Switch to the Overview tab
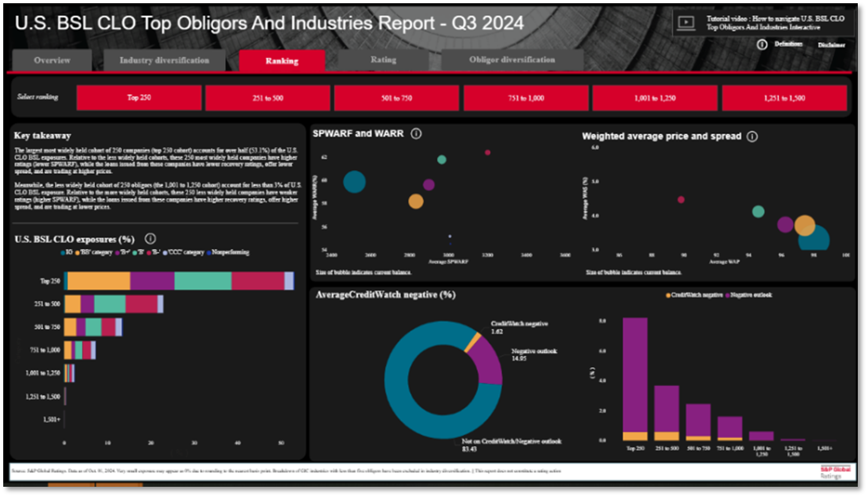The width and height of the screenshot is (868, 497). click(x=52, y=60)
